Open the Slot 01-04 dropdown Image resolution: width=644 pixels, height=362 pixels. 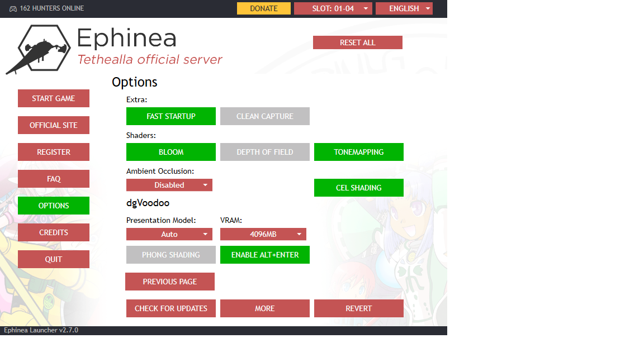point(333,8)
